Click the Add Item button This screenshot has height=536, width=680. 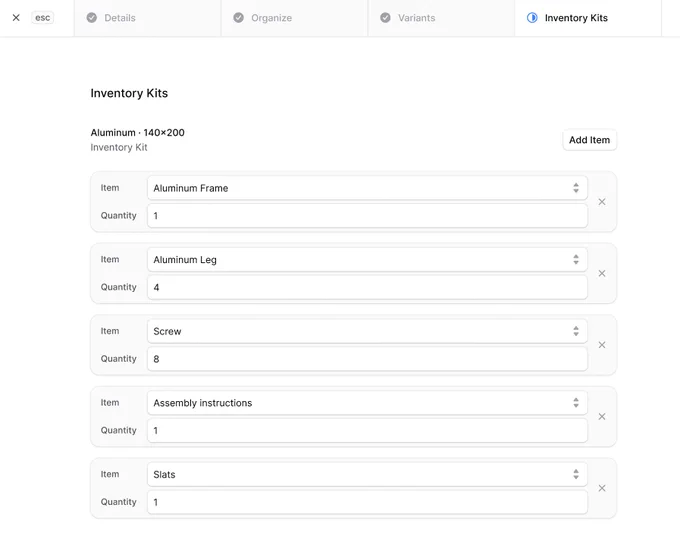click(589, 140)
